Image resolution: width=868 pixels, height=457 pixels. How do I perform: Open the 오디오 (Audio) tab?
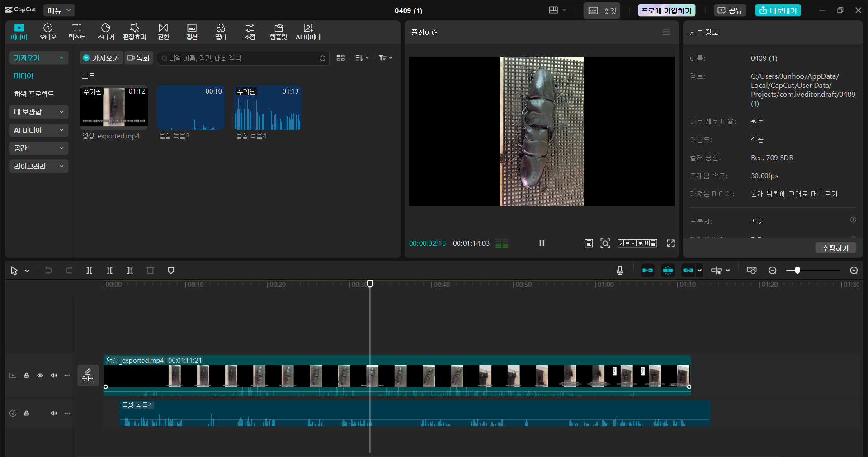point(48,32)
